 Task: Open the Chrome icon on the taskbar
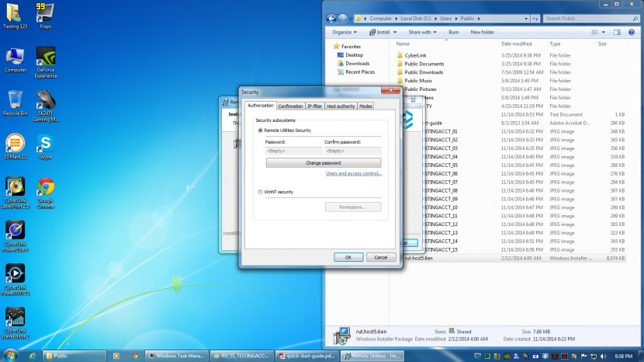pyautogui.click(x=135, y=356)
